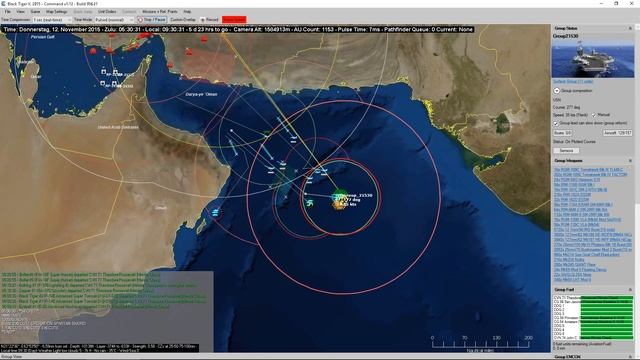Click the Qatar map label

(36, 77)
